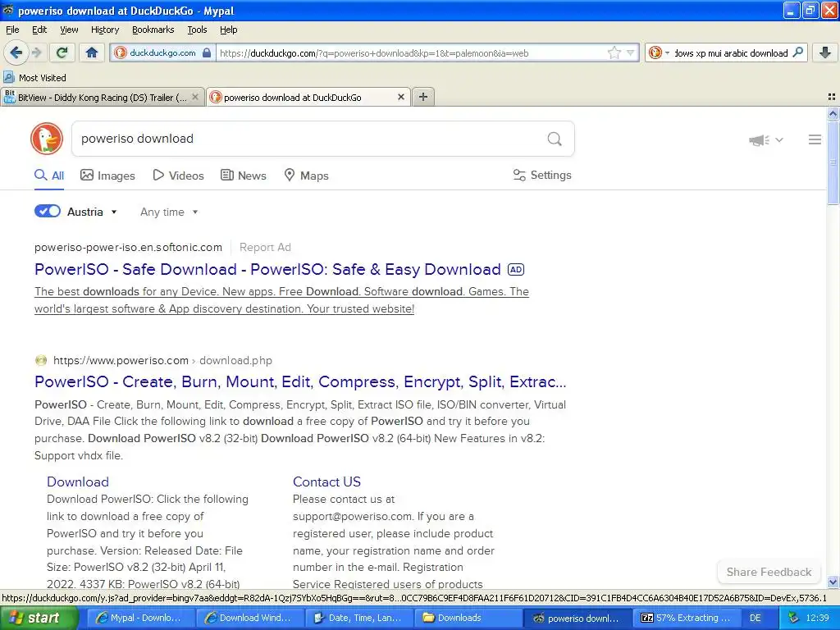
Task: Open the Download sitelink
Action: click(78, 482)
